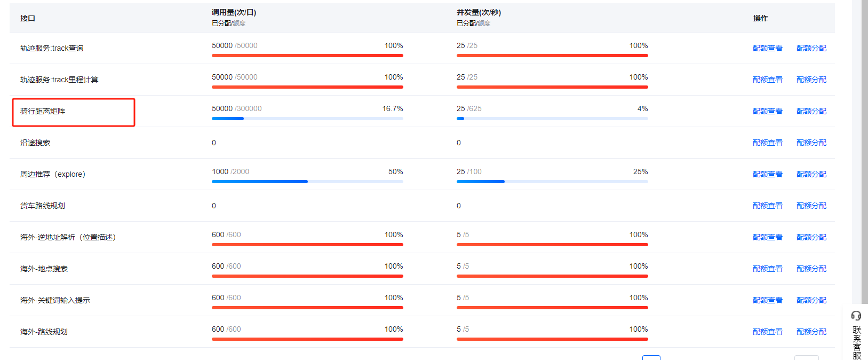Select the 骑行距离矩阵 interface name
Screen dimensions: 868x360
(43, 111)
